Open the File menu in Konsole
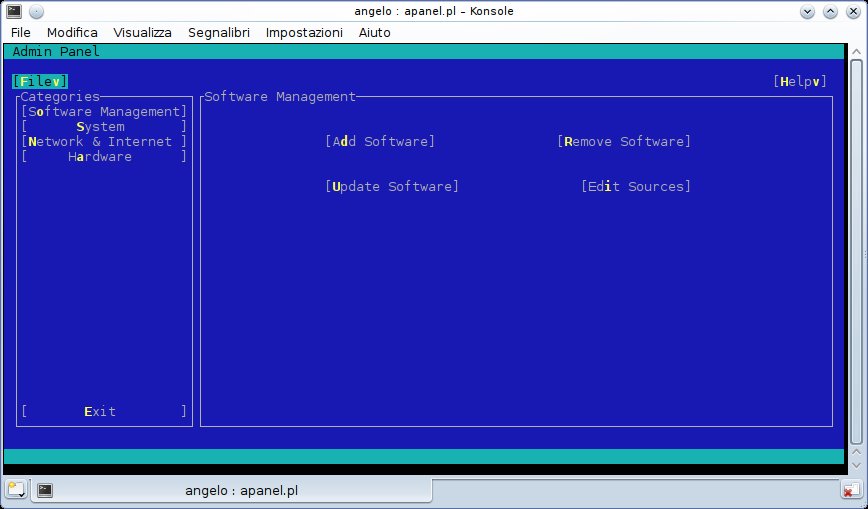This screenshot has height=509, width=868. pyautogui.click(x=20, y=33)
